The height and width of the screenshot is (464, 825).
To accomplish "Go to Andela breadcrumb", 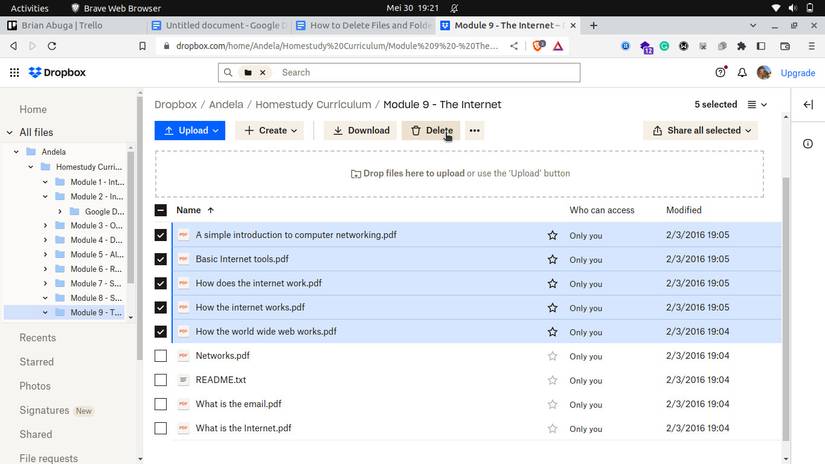I will [x=226, y=105].
